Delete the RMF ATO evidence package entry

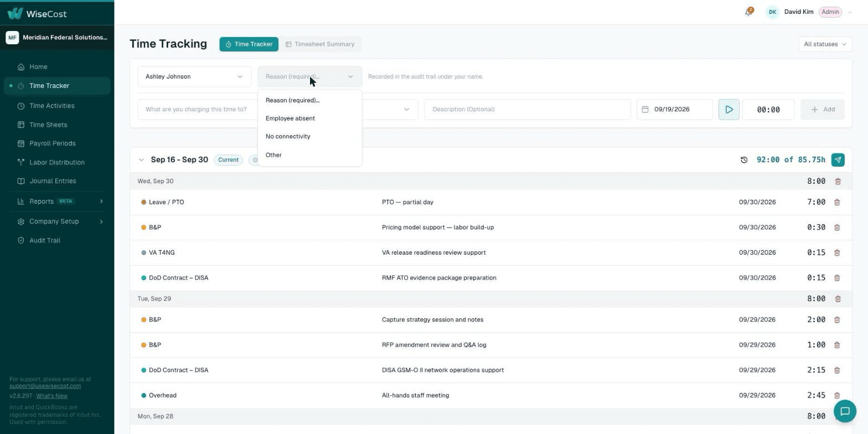[x=837, y=278]
